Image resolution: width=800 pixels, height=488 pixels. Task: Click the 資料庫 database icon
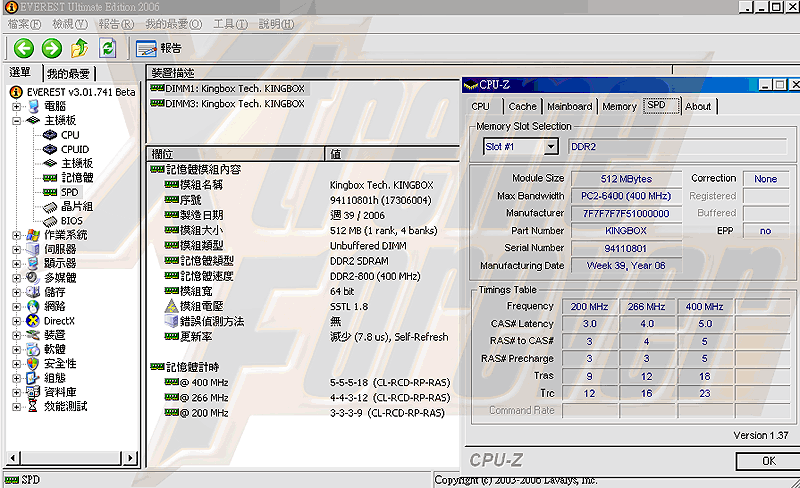coord(33,392)
